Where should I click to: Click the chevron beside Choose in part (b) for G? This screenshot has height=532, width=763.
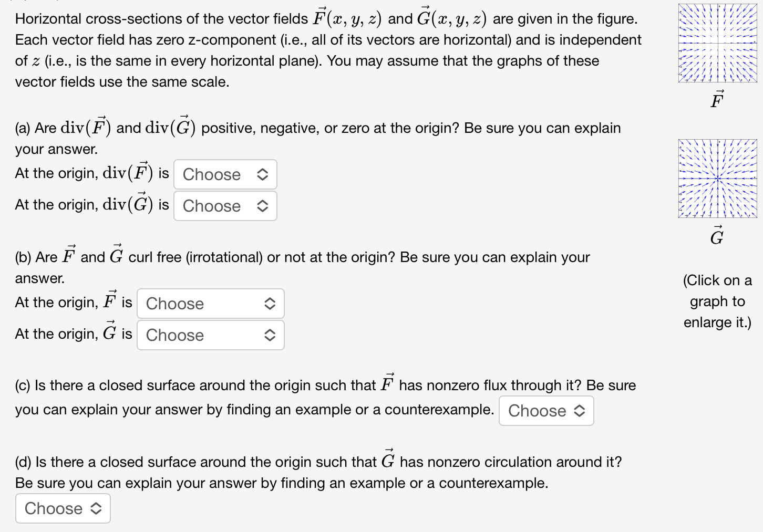pos(270,335)
